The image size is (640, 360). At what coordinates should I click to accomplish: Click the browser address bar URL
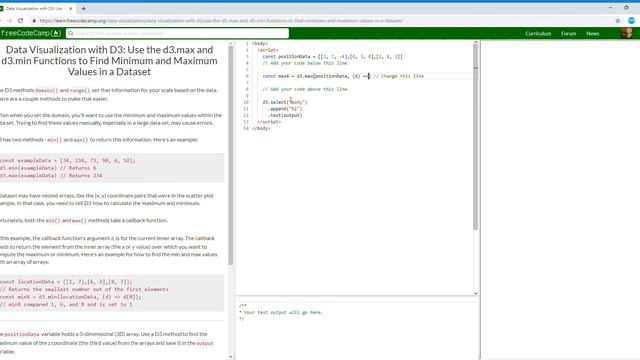[x=221, y=20]
